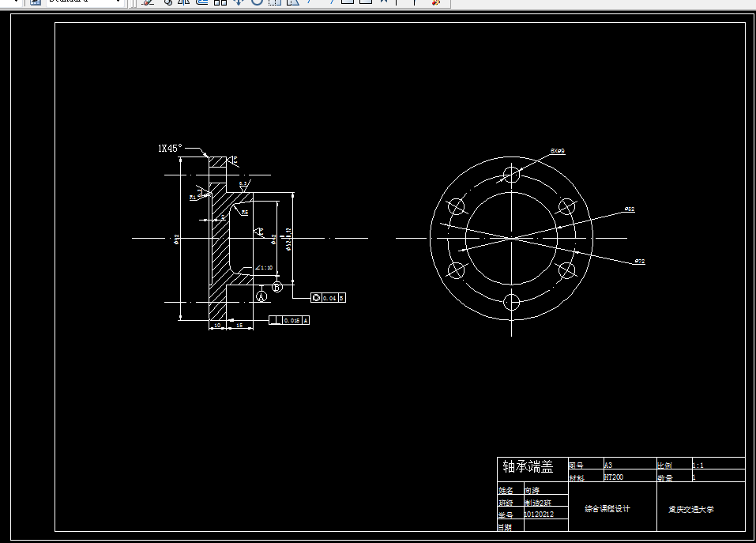Select the HT200 material value

[x=614, y=477]
